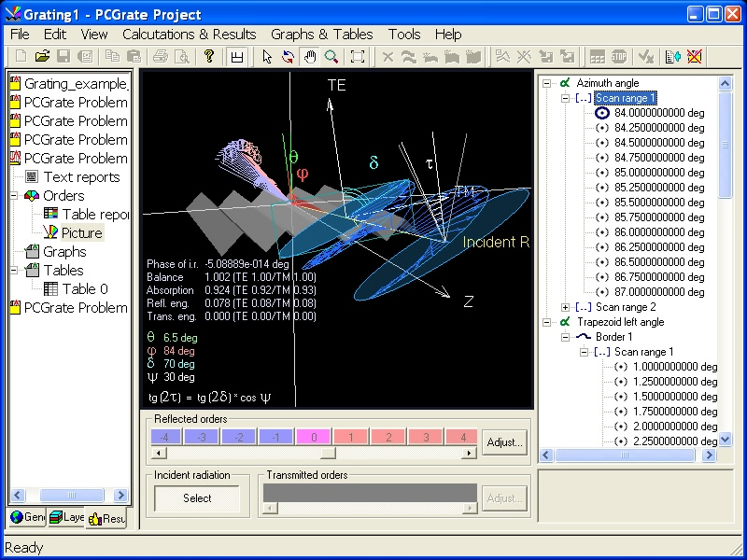Image resolution: width=747 pixels, height=560 pixels.
Task: Select the magnifier zoom tool
Action: coord(331,57)
